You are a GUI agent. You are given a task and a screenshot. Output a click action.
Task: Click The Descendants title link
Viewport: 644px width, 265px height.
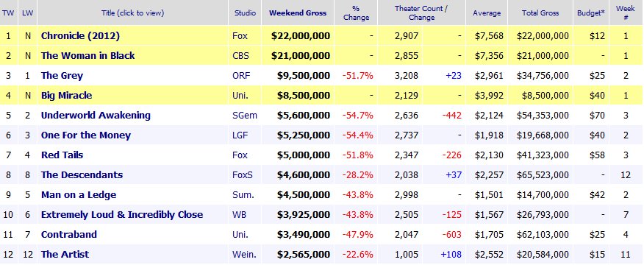point(82,175)
